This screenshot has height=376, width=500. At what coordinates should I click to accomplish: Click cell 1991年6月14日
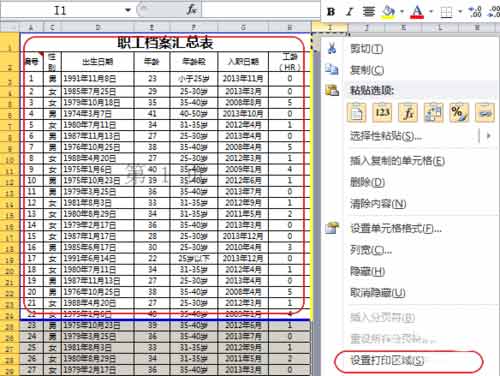tap(98, 258)
